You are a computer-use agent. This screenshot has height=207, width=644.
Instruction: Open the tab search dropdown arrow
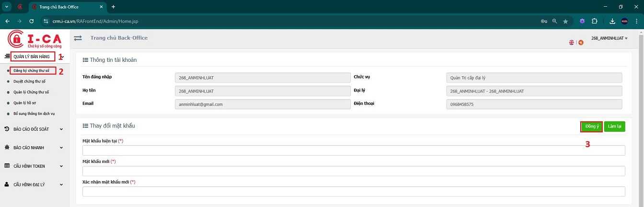point(7,7)
